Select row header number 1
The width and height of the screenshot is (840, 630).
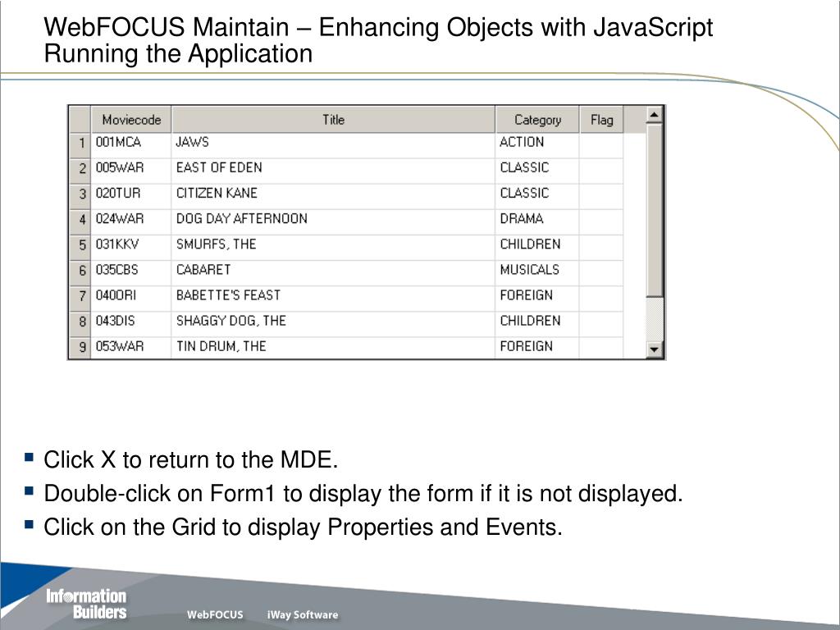(80, 145)
